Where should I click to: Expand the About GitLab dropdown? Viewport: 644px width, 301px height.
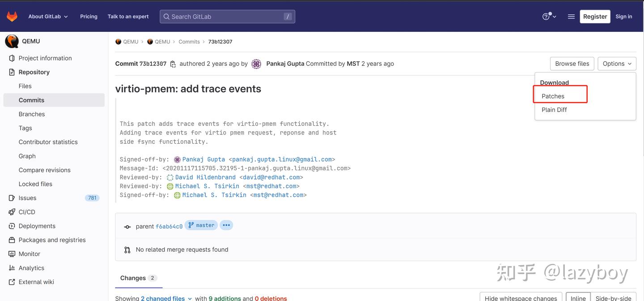coord(48,17)
